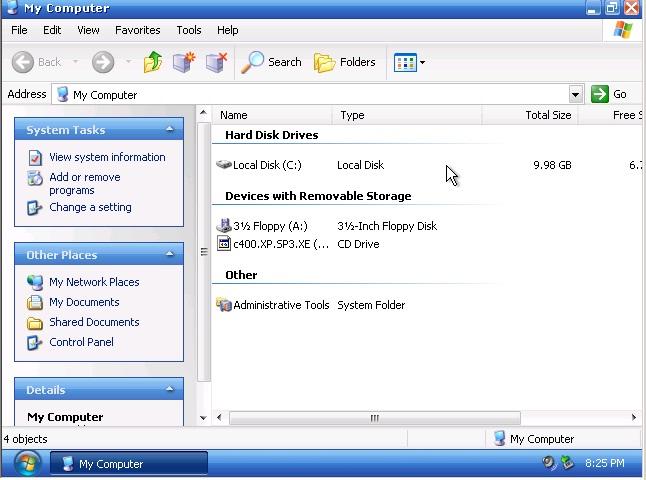Toggle the Folders pane

pos(345,62)
